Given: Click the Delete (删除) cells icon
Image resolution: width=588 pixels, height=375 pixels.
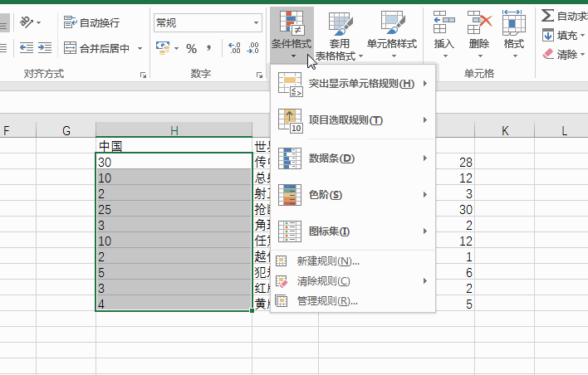Looking at the screenshot, I should 479,22.
